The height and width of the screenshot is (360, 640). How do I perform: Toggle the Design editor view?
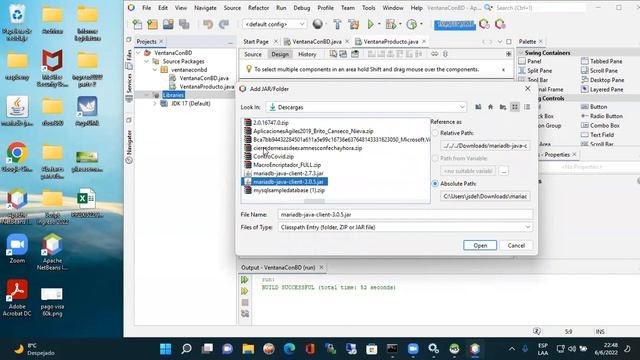pos(280,54)
